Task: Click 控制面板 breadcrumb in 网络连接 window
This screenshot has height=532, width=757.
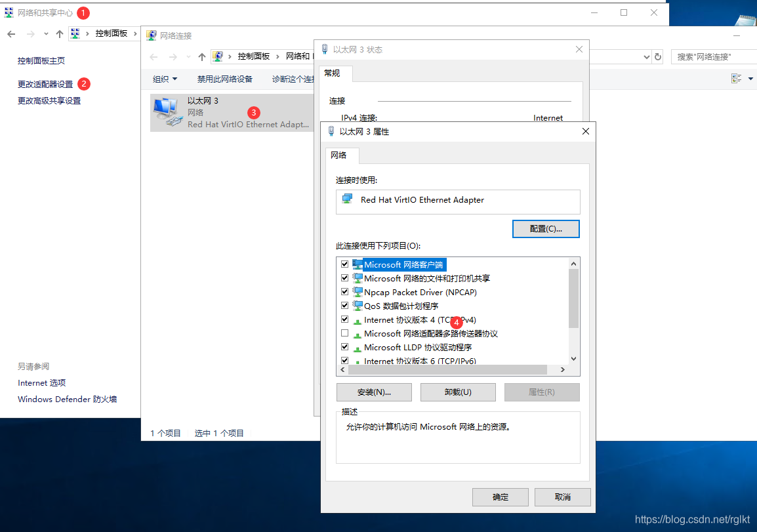Action: (253, 56)
